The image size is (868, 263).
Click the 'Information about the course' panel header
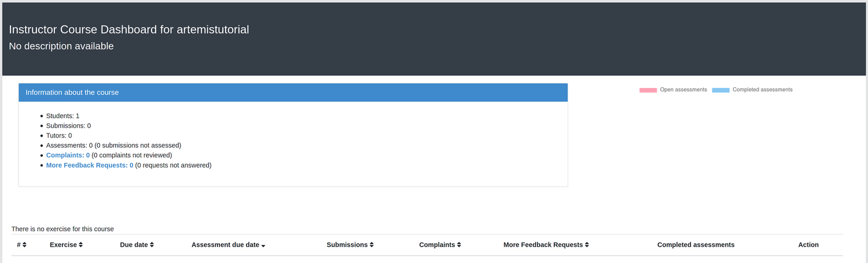point(293,92)
